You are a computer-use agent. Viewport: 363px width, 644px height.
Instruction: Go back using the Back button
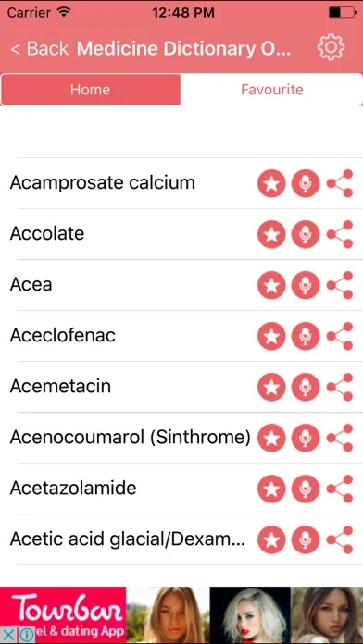40,48
